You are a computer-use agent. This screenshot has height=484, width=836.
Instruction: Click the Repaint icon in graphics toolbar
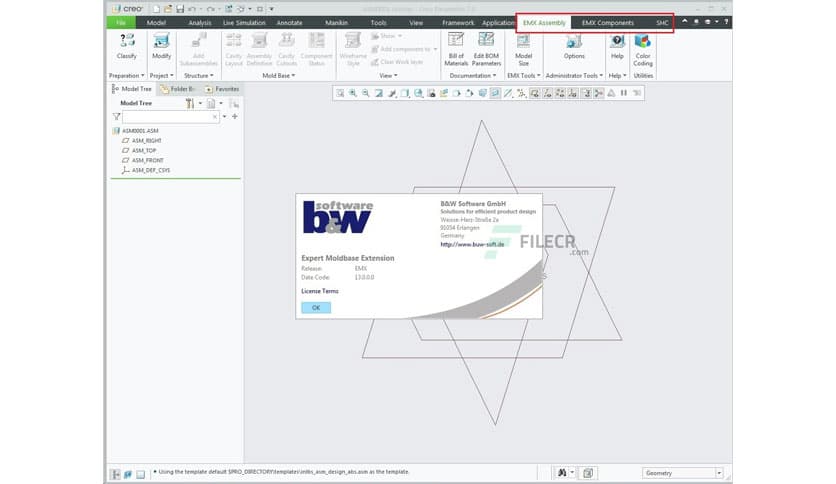[379, 93]
